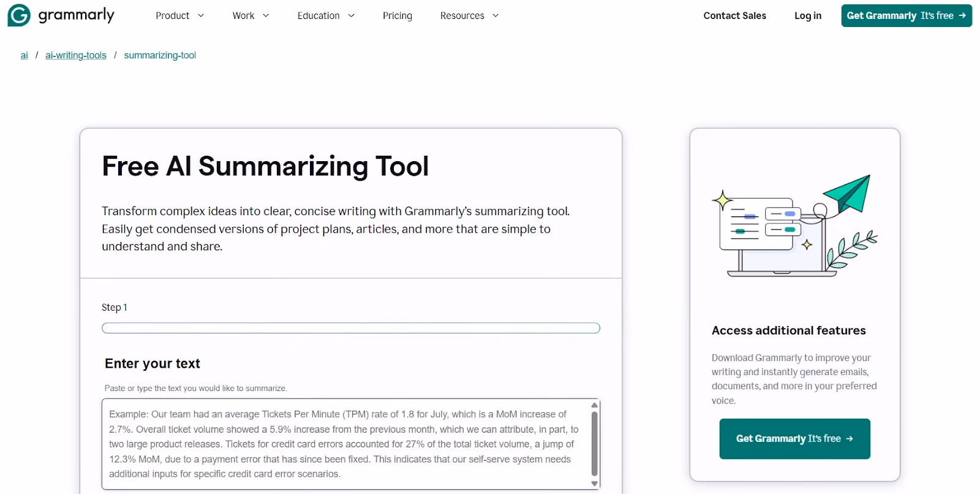Click the arrow in sidebar Get Grammarly button
This screenshot has width=980, height=494.
(850, 439)
